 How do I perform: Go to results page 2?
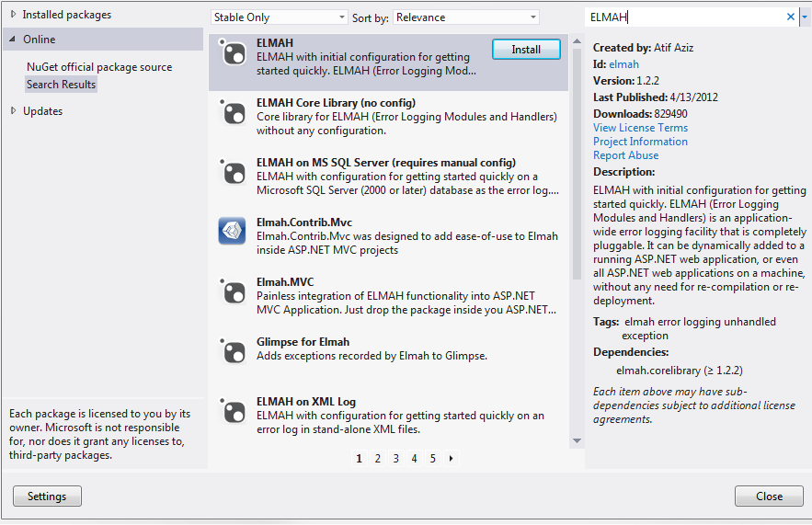[x=378, y=458]
